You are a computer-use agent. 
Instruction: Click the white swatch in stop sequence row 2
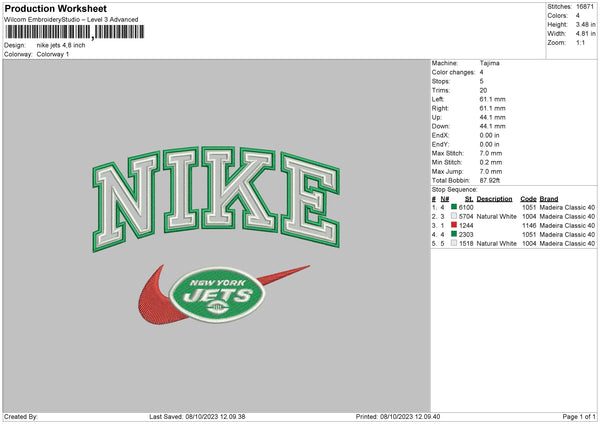point(454,216)
